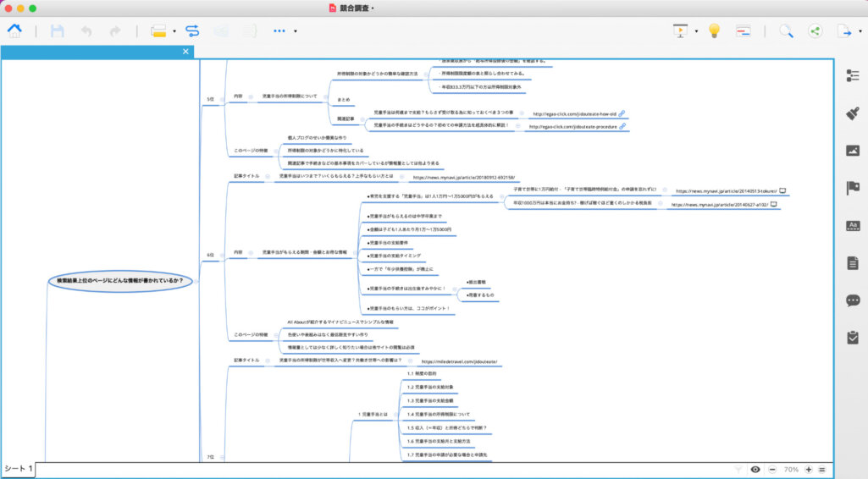Open the Outline panel in right sidebar
The width and height of the screenshot is (868, 479).
point(852,76)
